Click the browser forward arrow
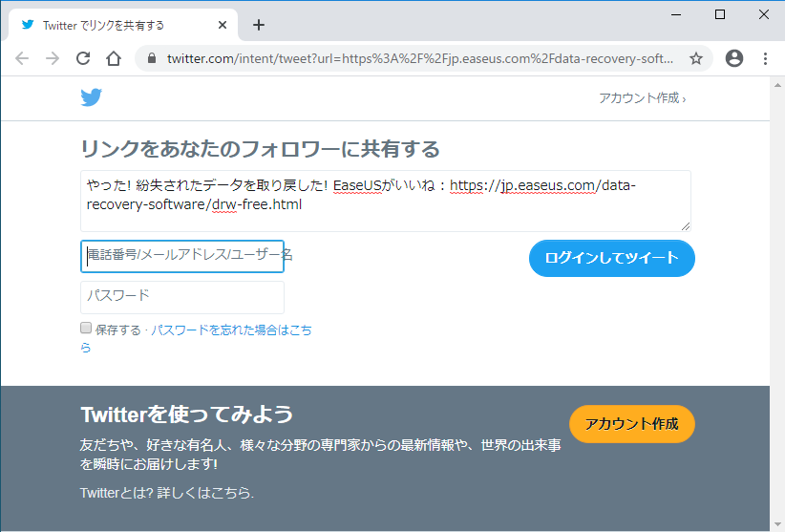The image size is (785, 532). (53, 58)
